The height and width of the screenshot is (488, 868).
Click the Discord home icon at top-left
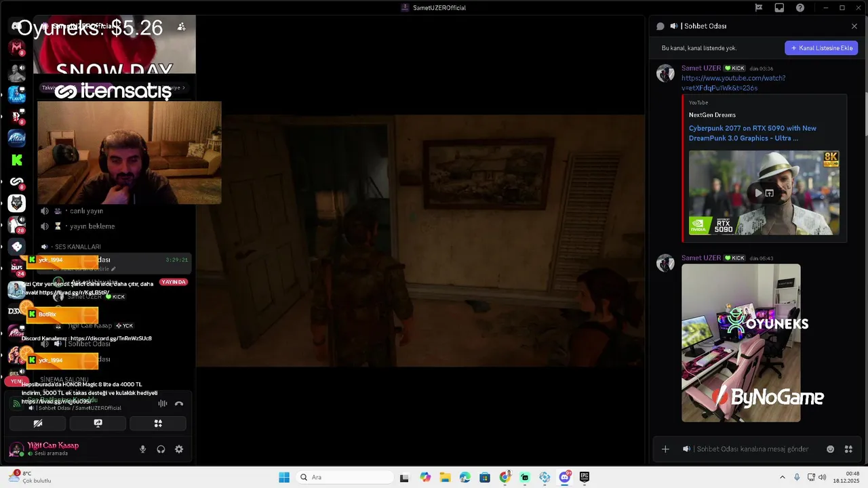17,26
